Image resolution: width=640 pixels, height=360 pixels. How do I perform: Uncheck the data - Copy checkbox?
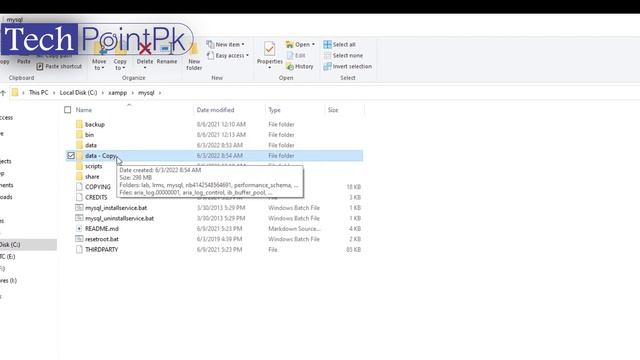tap(71, 156)
